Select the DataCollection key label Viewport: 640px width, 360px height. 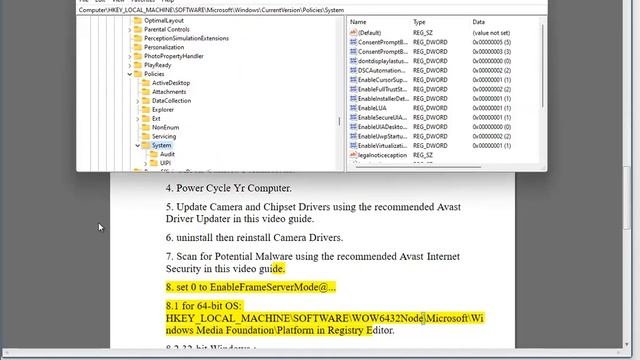pyautogui.click(x=171, y=100)
